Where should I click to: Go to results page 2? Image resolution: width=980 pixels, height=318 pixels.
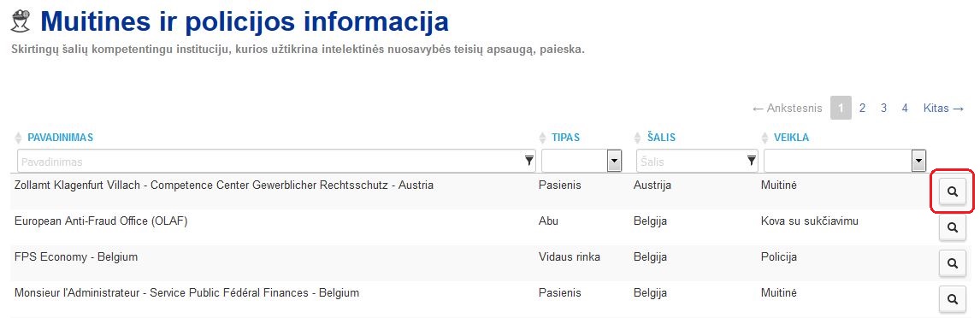[x=862, y=108]
